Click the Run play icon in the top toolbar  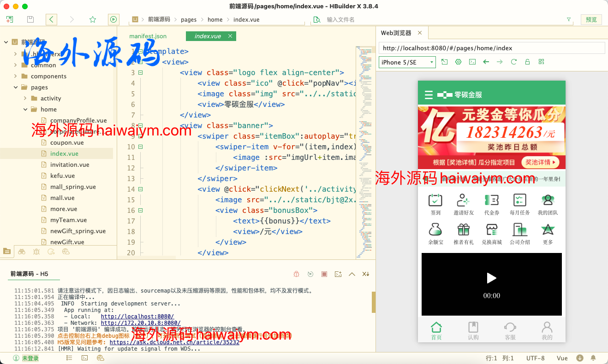click(x=113, y=19)
